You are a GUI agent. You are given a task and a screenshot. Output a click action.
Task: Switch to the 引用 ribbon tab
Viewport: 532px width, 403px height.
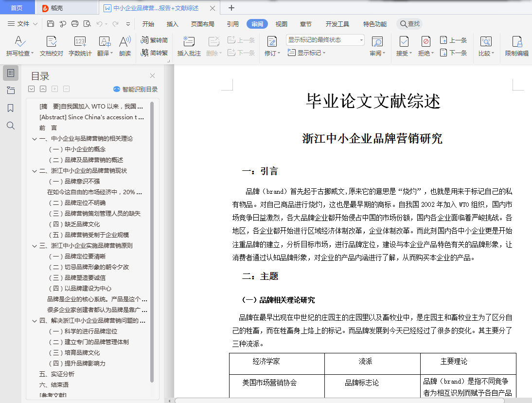(x=233, y=24)
